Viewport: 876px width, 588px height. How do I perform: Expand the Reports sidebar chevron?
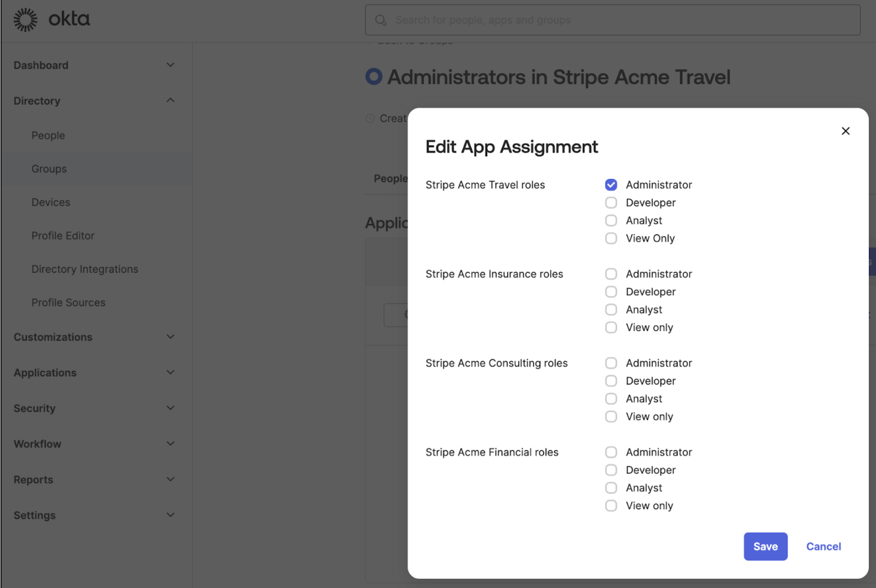[x=170, y=480]
